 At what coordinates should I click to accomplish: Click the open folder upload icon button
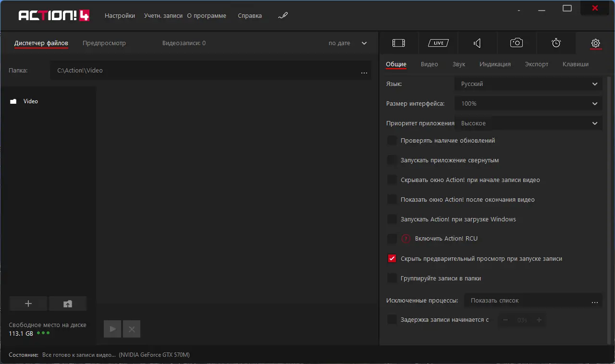pos(68,303)
